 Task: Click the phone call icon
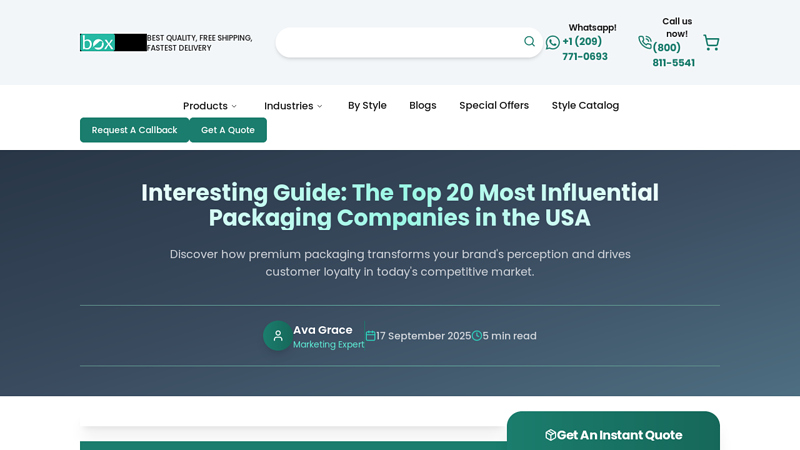pyautogui.click(x=645, y=42)
